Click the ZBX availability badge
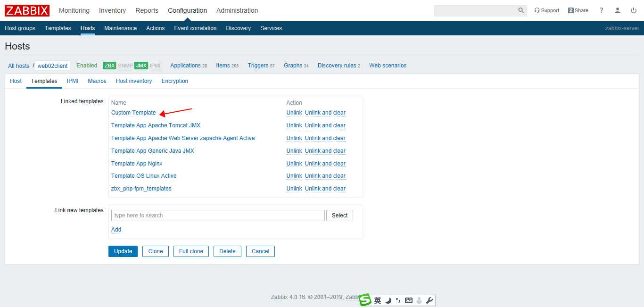The height and width of the screenshot is (307, 644). 109,66
